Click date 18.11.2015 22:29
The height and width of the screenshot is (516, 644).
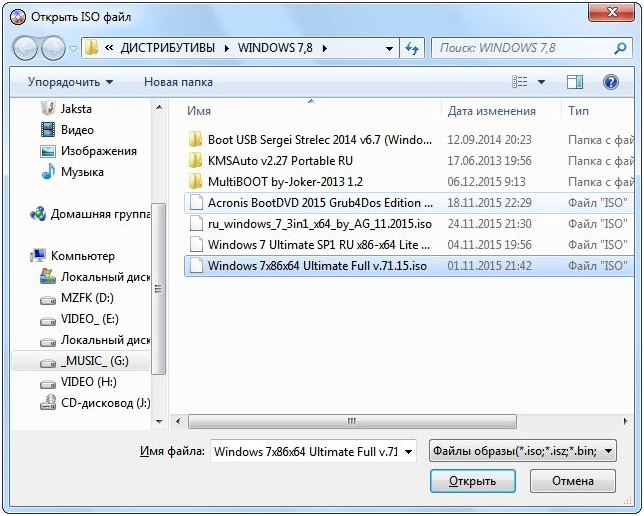coord(489,203)
